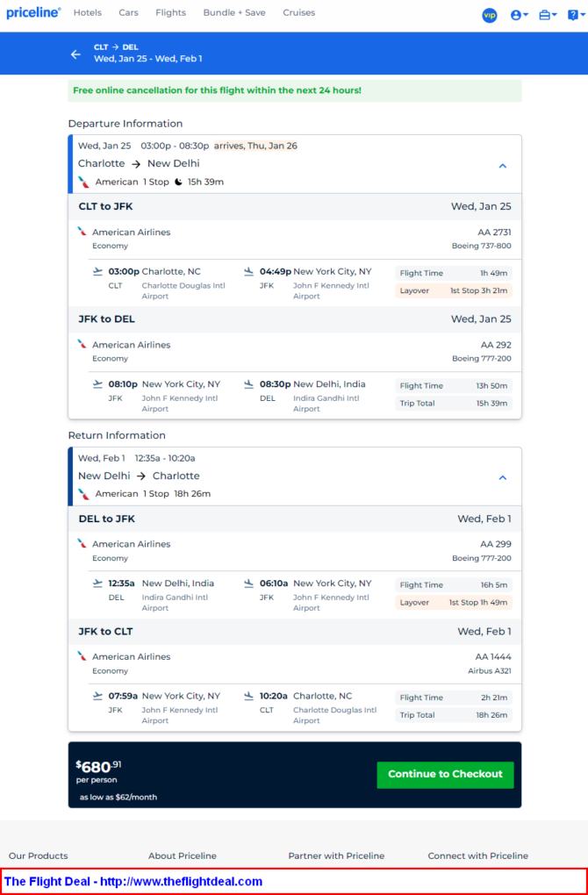The height and width of the screenshot is (895, 588).
Task: Click the VIP badge icon
Action: coord(489,16)
